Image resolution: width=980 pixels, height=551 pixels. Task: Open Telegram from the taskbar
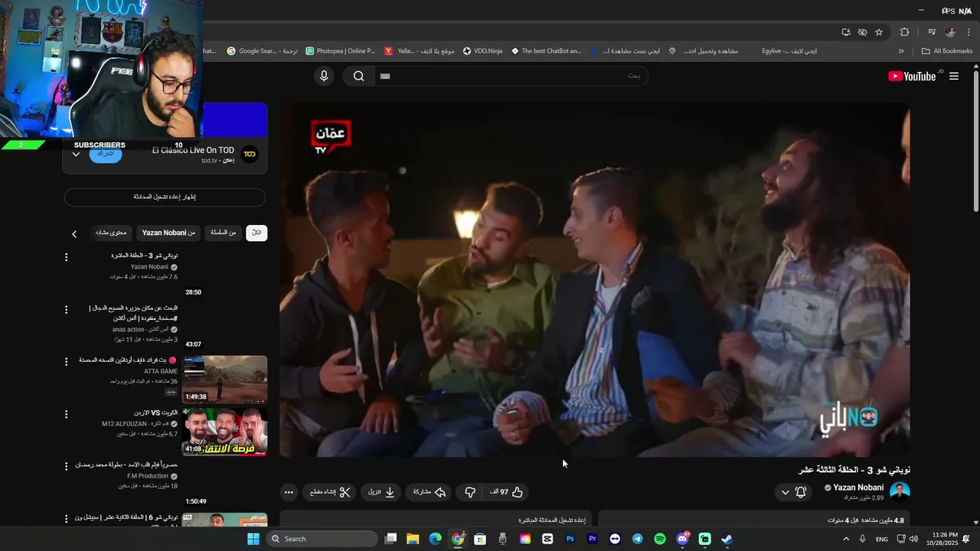point(637,539)
